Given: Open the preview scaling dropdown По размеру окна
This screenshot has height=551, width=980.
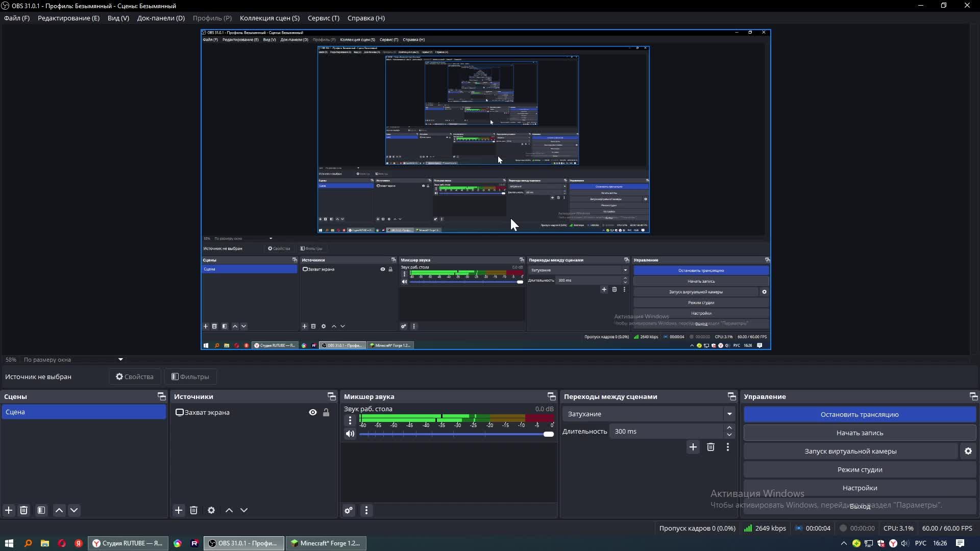Looking at the screenshot, I should [x=72, y=360].
